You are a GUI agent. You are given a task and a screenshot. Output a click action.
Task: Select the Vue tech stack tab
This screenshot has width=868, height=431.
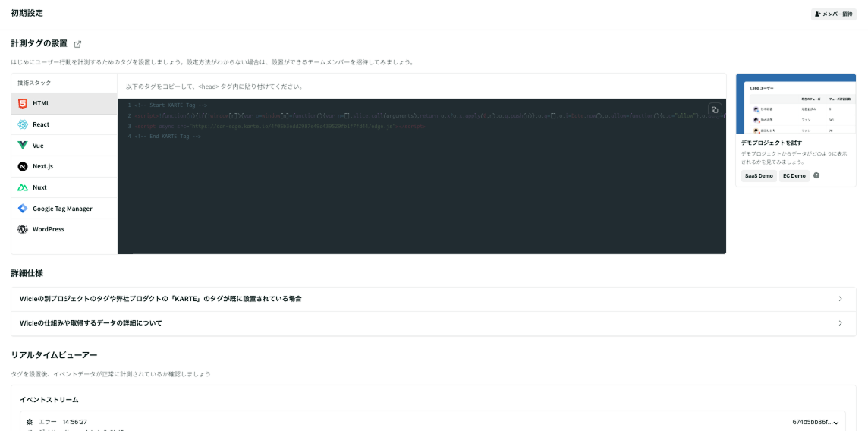pyautogui.click(x=64, y=146)
